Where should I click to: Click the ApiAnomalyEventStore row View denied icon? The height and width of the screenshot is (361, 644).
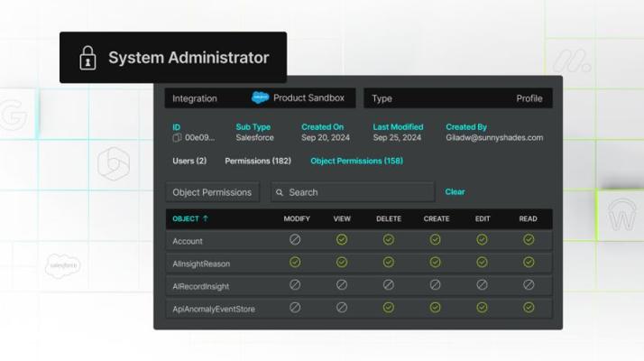click(x=342, y=308)
